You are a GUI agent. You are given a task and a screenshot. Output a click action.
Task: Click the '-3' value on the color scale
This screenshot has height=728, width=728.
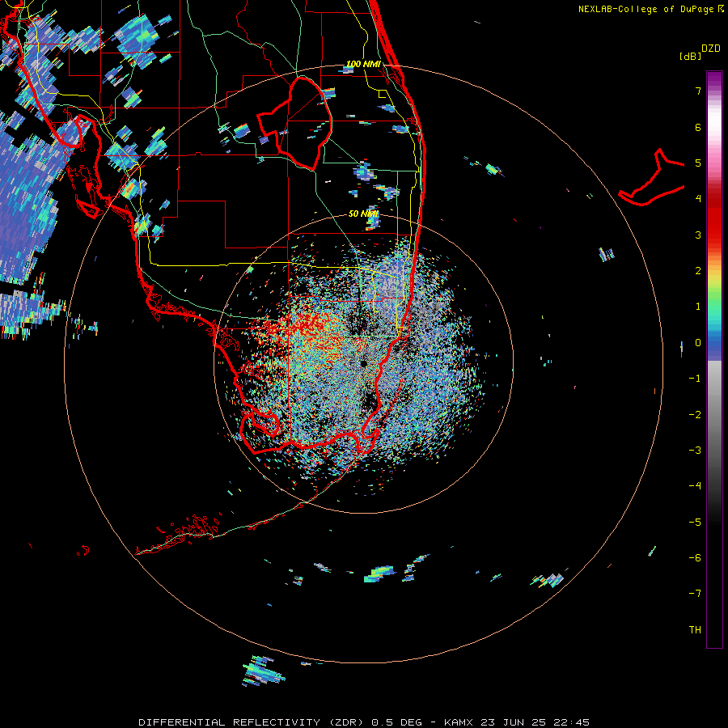pyautogui.click(x=695, y=451)
